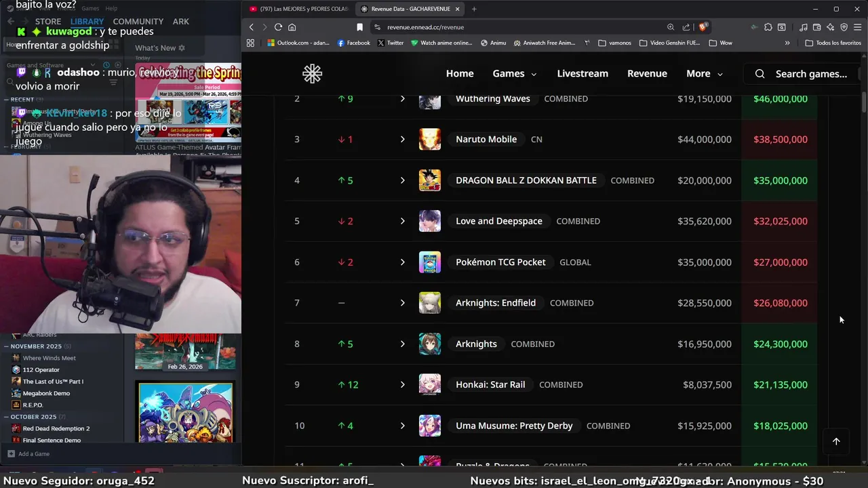
Task: Open the search magnifier icon
Action: point(759,74)
